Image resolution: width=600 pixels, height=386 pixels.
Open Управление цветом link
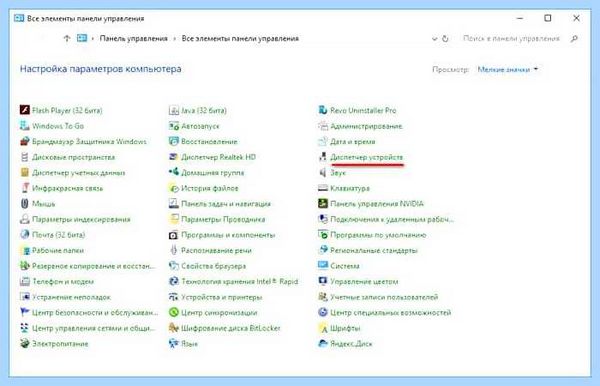click(364, 282)
